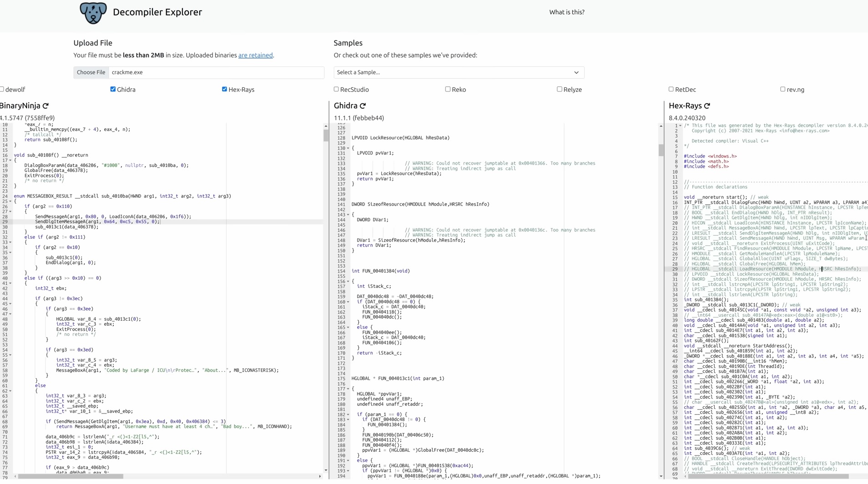Uncheck the Hex-Rays decompiler checkbox
This screenshot has width=868, height=484.
(224, 89)
